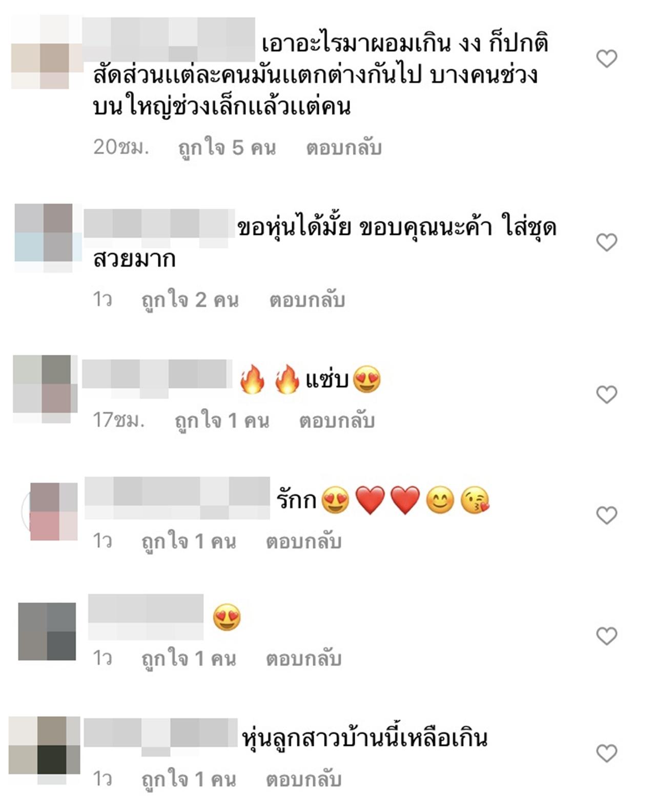Screen dimensions: 656x812
Task: Reply to the หุ่นลูกสาวบ้านนี้เหลือเกิน comment
Action: coord(303,780)
